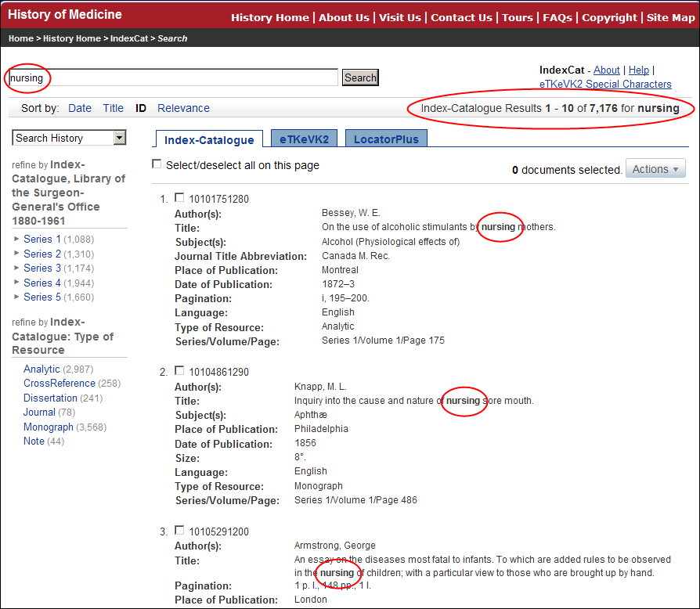Toggle Select/deselect all on this page checkbox
This screenshot has width=700, height=609.
click(157, 164)
